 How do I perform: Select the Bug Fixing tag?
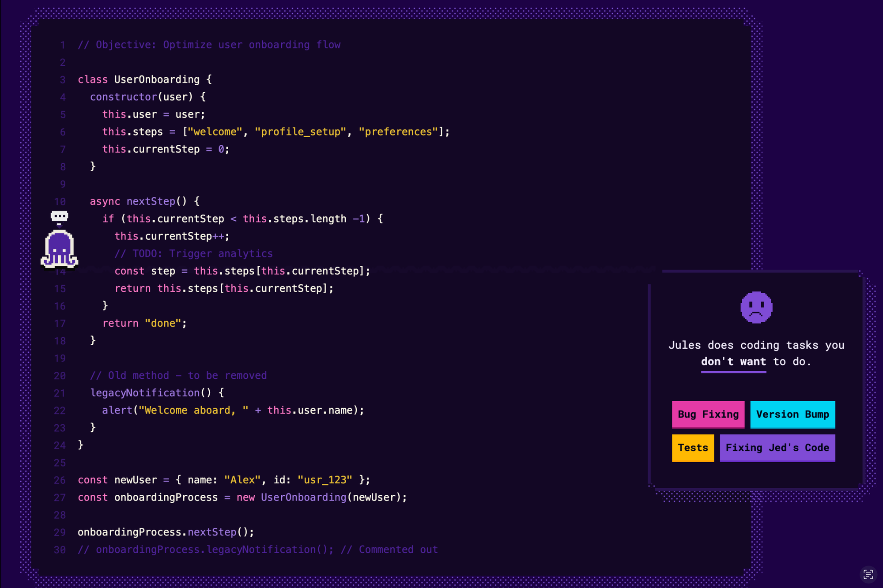(708, 414)
